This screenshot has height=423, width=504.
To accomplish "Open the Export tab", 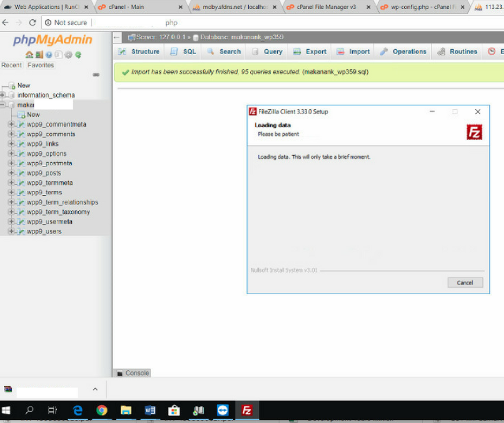I will [310, 52].
